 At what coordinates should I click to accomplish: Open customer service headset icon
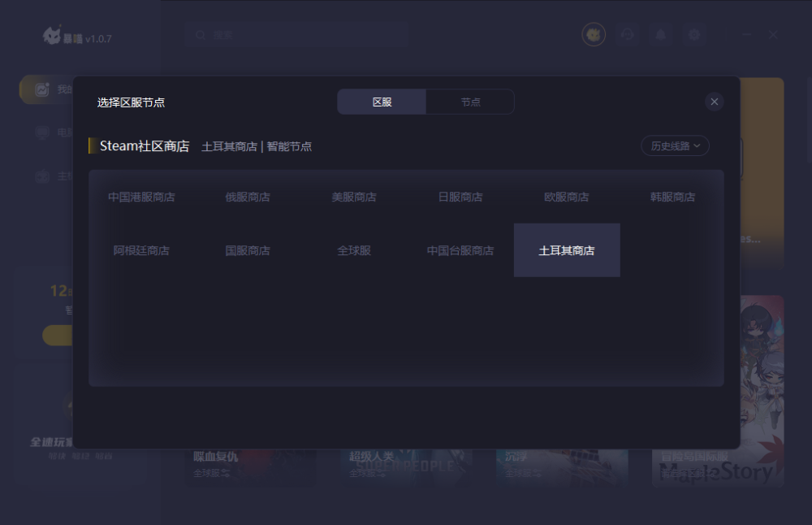(628, 35)
